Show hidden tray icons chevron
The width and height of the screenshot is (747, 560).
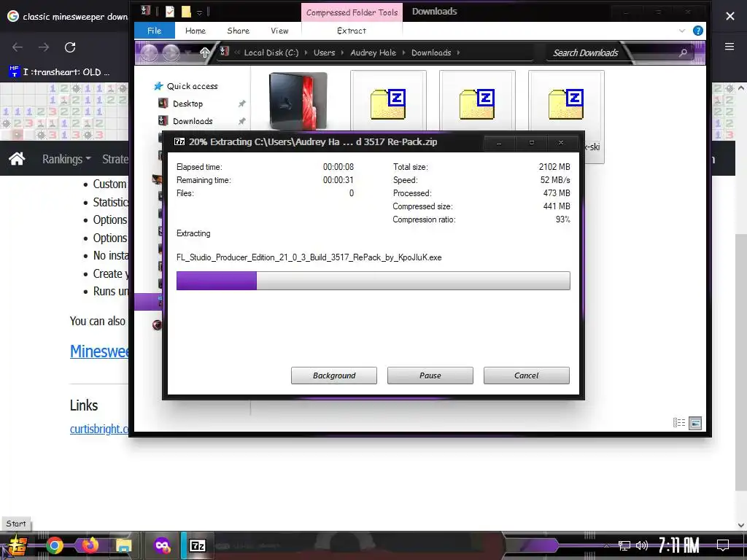point(606,545)
